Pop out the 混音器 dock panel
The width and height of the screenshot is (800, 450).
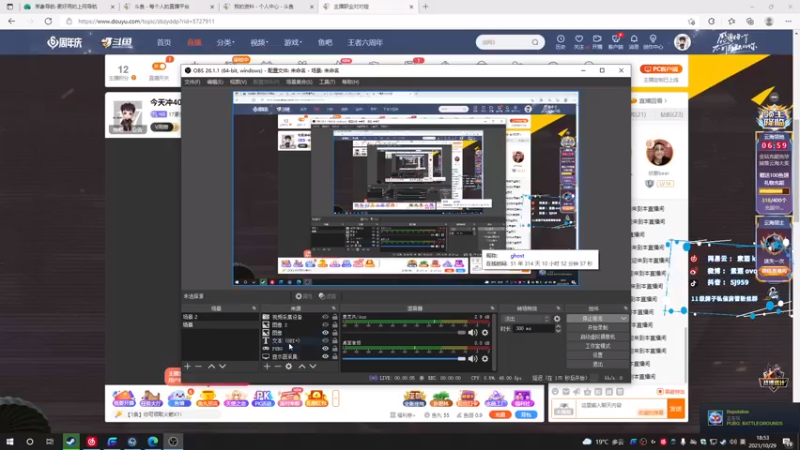pos(492,308)
